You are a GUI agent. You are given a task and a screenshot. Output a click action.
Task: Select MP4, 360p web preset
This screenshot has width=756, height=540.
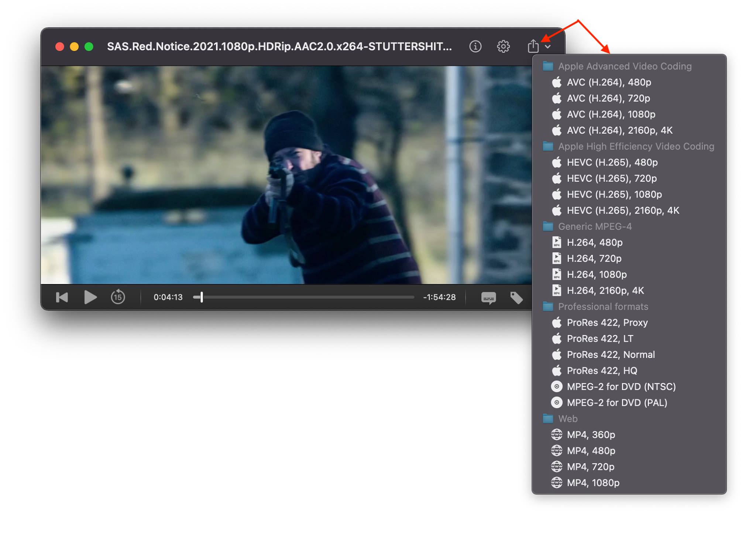tap(591, 435)
